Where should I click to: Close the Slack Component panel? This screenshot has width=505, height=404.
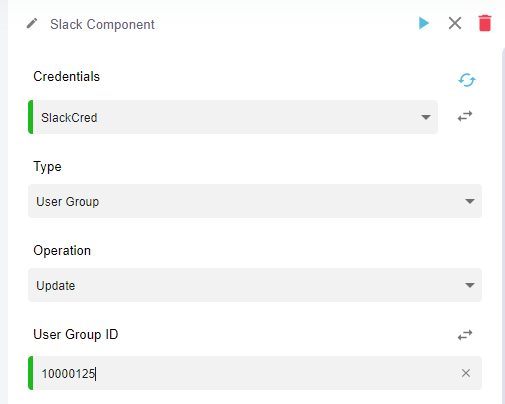pos(455,23)
